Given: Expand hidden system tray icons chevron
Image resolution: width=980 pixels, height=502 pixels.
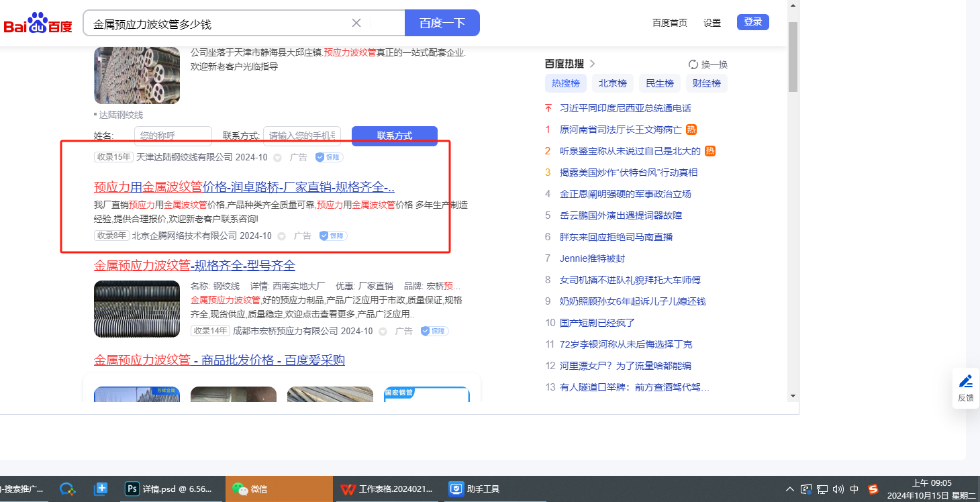Looking at the screenshot, I should tap(790, 489).
